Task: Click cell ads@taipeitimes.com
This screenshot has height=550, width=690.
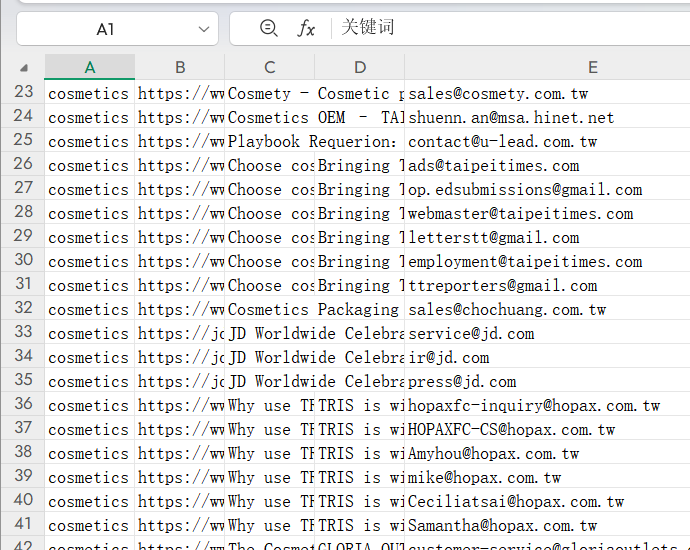Action: pyautogui.click(x=547, y=165)
